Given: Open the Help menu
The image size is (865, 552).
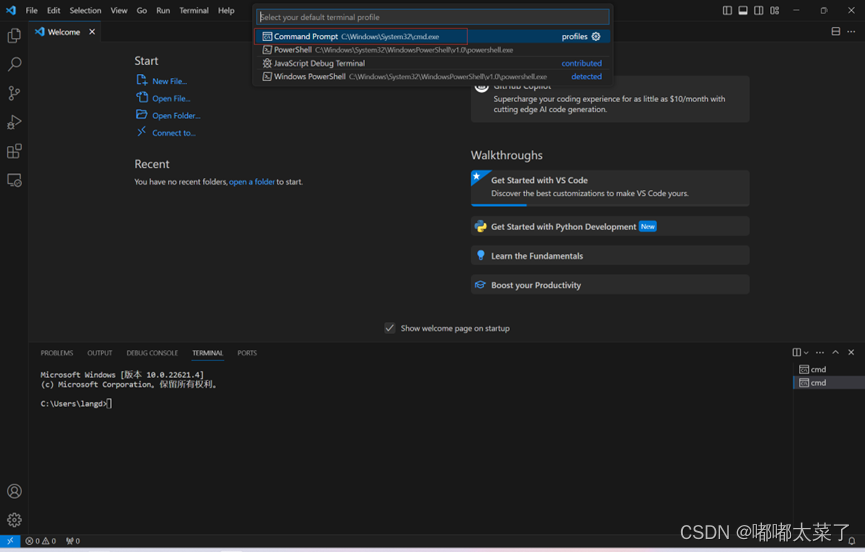Looking at the screenshot, I should (226, 10).
